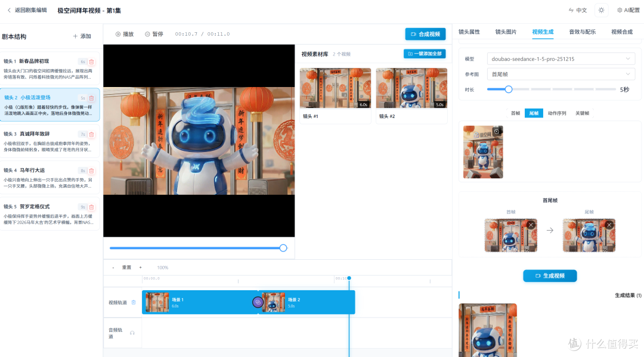
Task: Click the 首帧 thumbnail in 首尾帧 panel
Action: click(x=510, y=235)
